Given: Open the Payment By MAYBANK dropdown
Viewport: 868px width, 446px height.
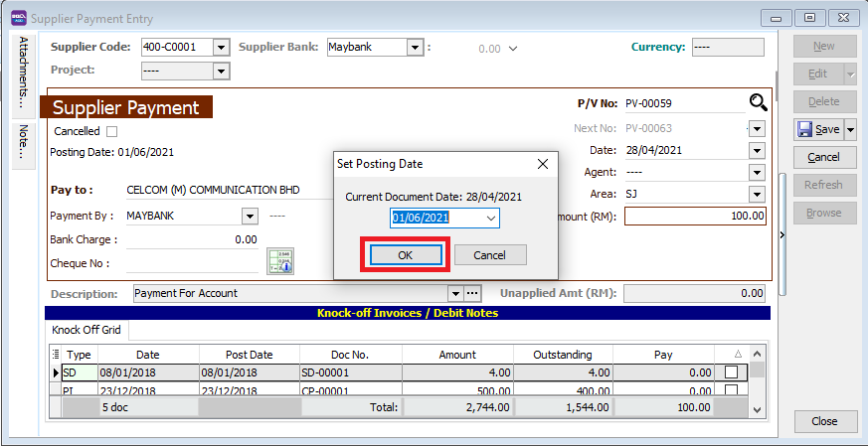Looking at the screenshot, I should [251, 217].
